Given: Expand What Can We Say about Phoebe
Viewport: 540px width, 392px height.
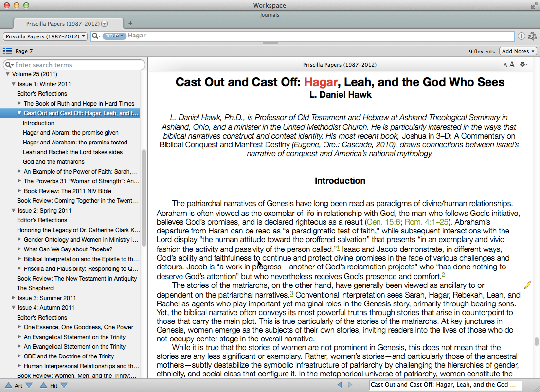Looking at the screenshot, I should pyautogui.click(x=19, y=249).
